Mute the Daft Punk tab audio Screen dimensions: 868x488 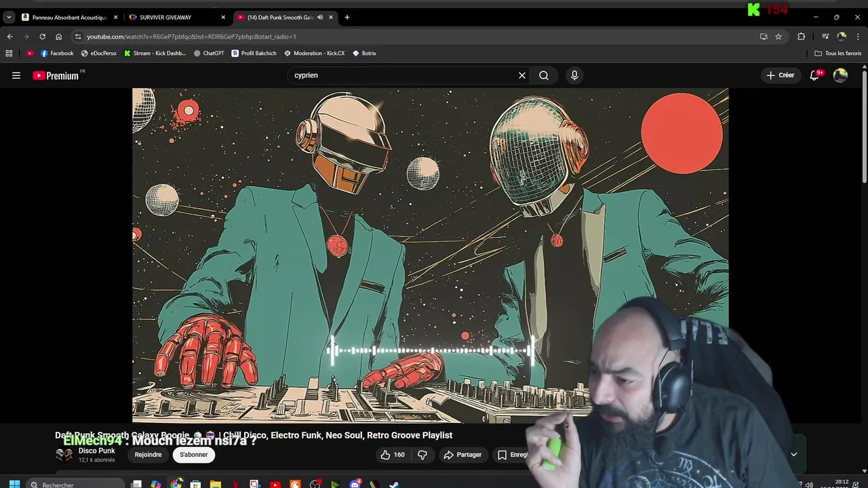pyautogui.click(x=319, y=17)
